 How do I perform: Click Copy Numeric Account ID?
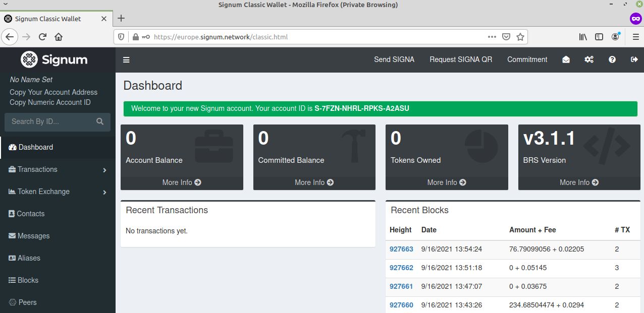[50, 102]
